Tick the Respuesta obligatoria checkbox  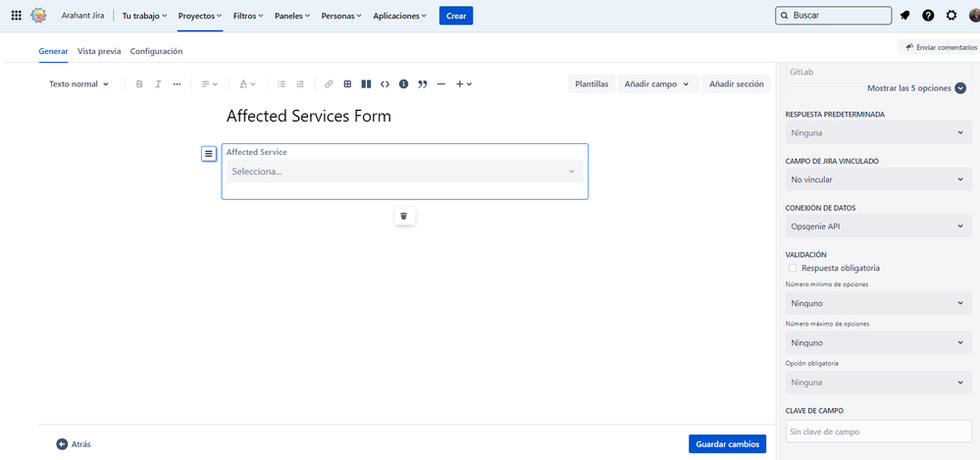pos(793,268)
